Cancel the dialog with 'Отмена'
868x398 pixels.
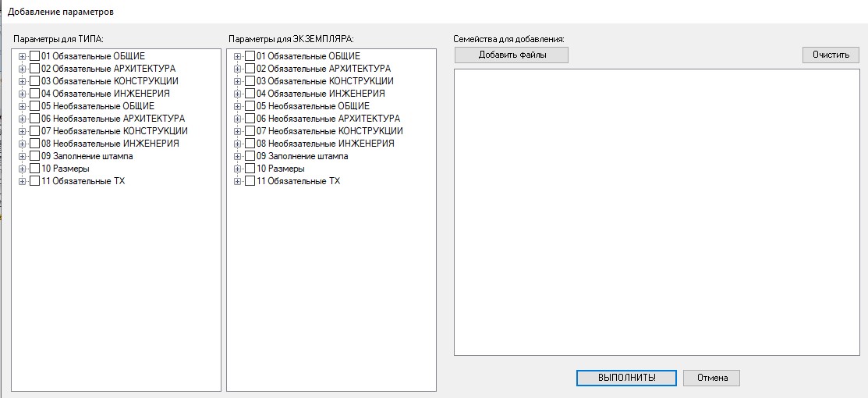coord(711,378)
